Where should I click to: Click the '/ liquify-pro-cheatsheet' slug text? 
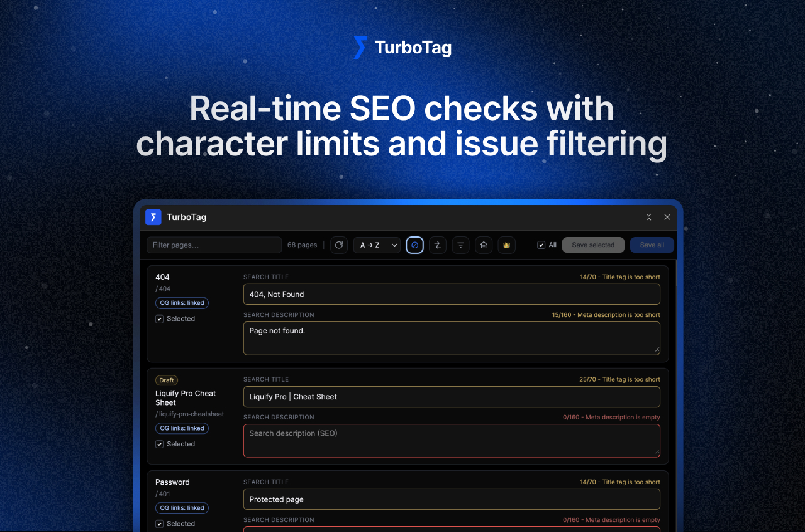(x=190, y=414)
